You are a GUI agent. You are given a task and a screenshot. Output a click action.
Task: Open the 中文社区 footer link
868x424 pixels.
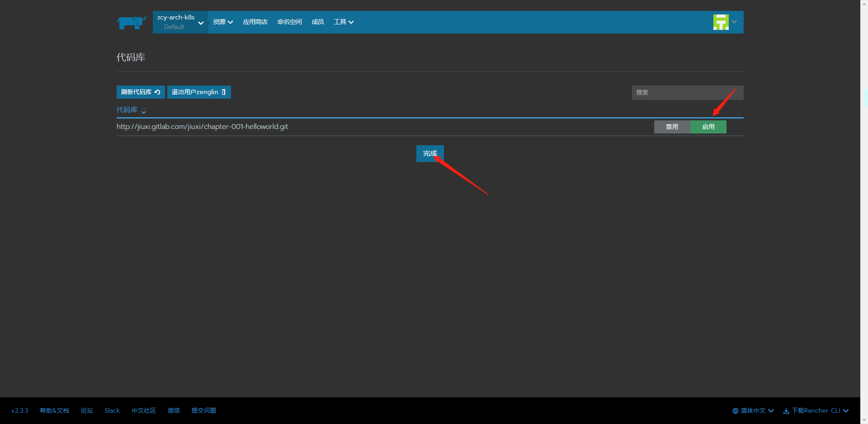pyautogui.click(x=144, y=410)
